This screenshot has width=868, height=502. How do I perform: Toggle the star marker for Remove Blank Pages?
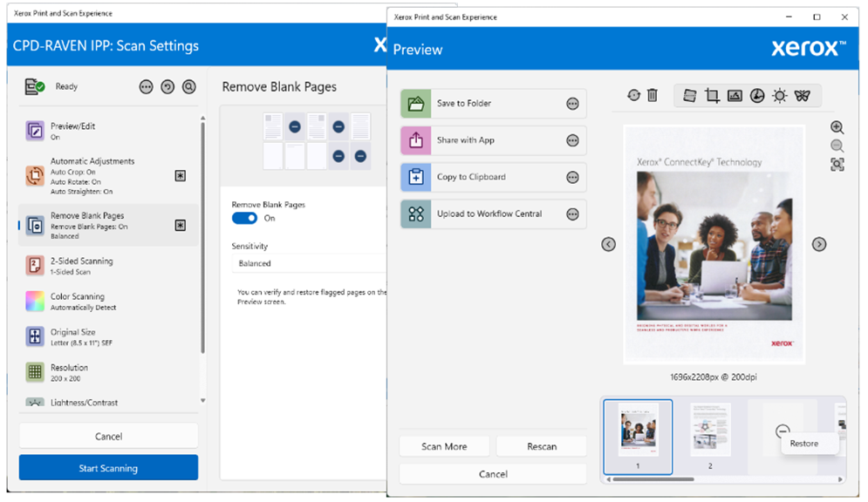(x=181, y=225)
